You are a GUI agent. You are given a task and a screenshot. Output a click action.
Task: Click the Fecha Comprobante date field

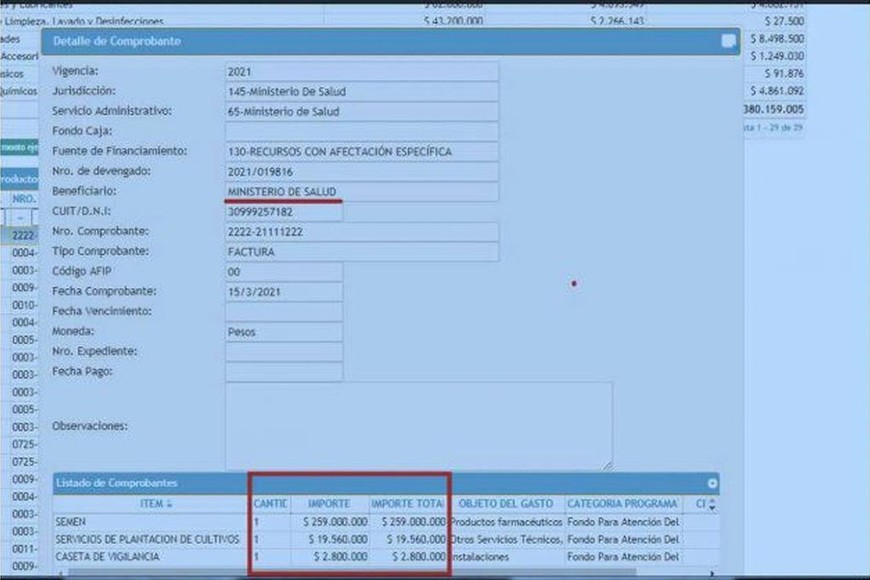pyautogui.click(x=284, y=292)
